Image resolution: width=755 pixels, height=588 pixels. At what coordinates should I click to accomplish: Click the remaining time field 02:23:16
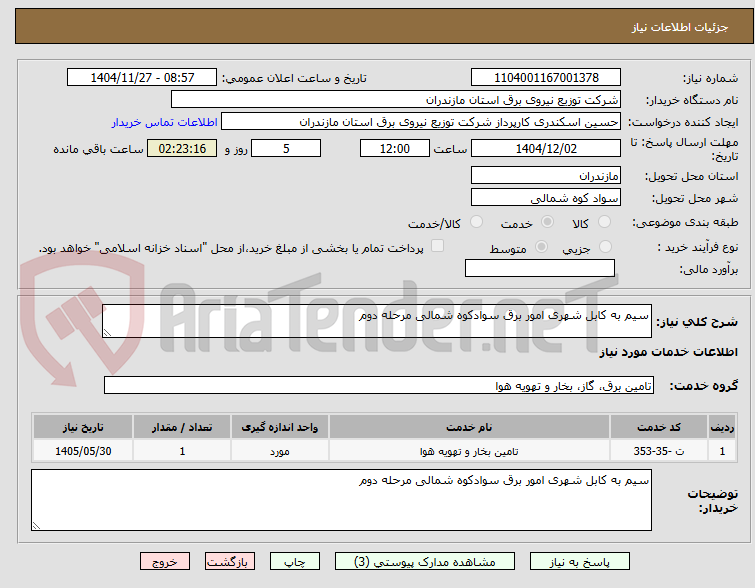click(x=182, y=148)
